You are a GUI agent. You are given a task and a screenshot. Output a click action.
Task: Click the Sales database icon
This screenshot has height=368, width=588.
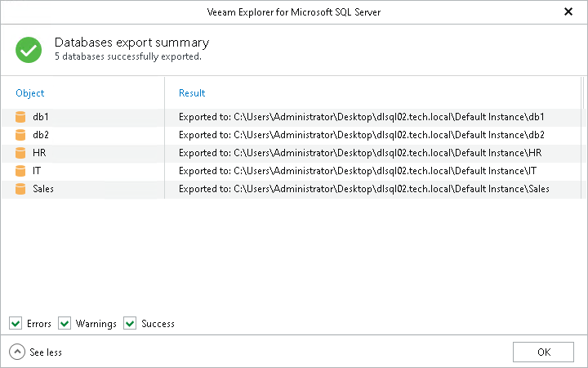click(x=20, y=189)
